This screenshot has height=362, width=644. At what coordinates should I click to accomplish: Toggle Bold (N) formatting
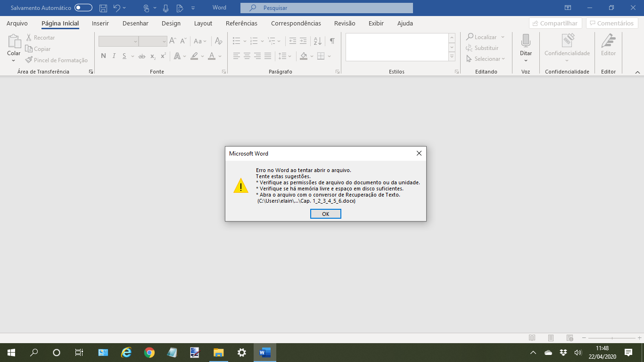tap(103, 56)
